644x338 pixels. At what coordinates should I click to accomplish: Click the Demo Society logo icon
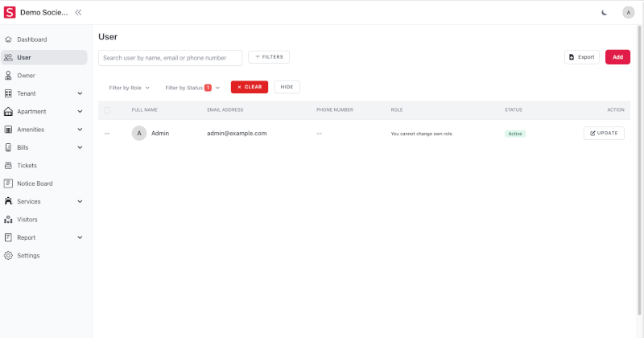10,12
